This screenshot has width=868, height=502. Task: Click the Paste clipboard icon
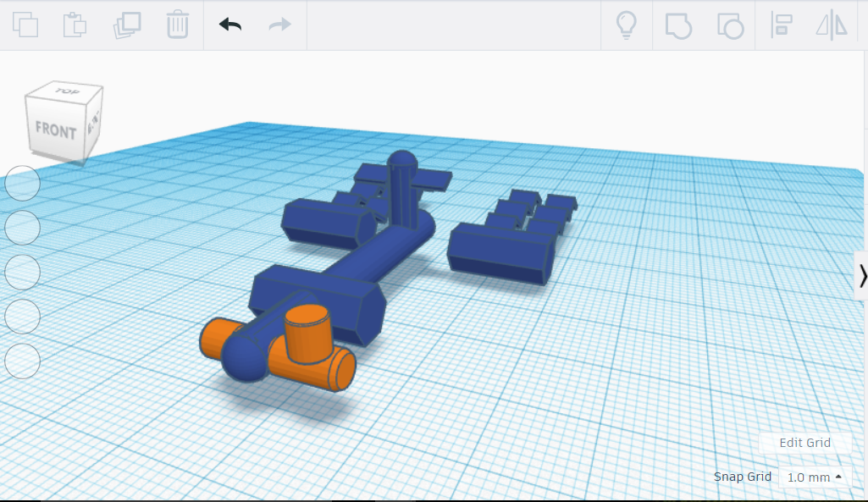pyautogui.click(x=75, y=25)
